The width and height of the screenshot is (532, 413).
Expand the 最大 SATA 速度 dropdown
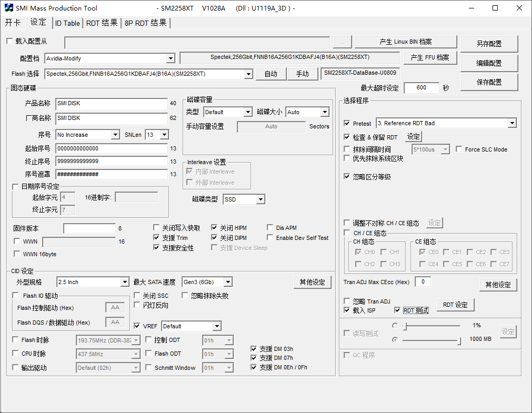pyautogui.click(x=227, y=282)
